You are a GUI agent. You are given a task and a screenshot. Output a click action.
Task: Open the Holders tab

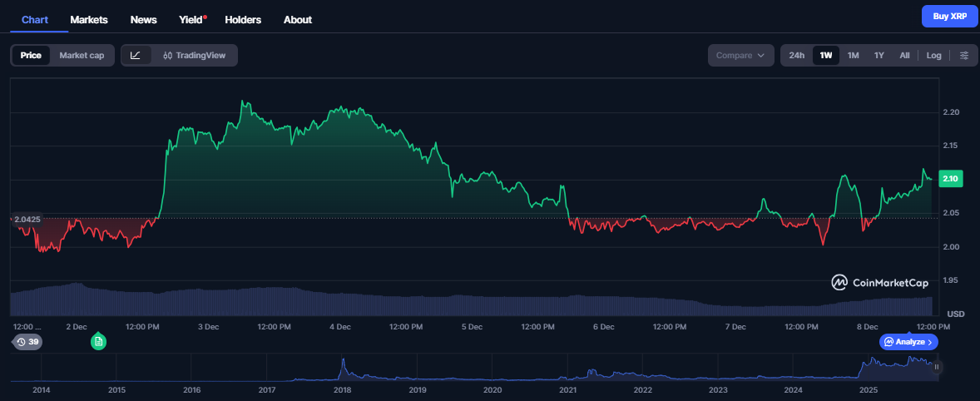[242, 19]
